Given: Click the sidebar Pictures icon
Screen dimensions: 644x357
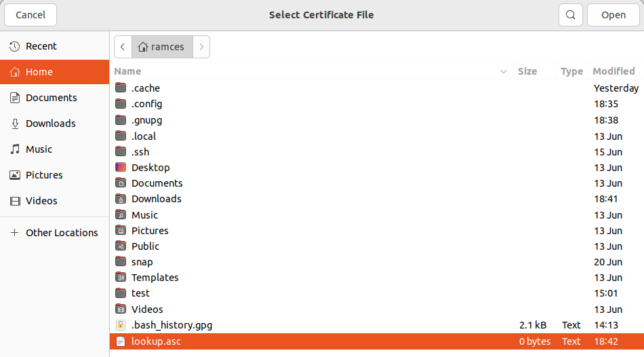Looking at the screenshot, I should (15, 175).
